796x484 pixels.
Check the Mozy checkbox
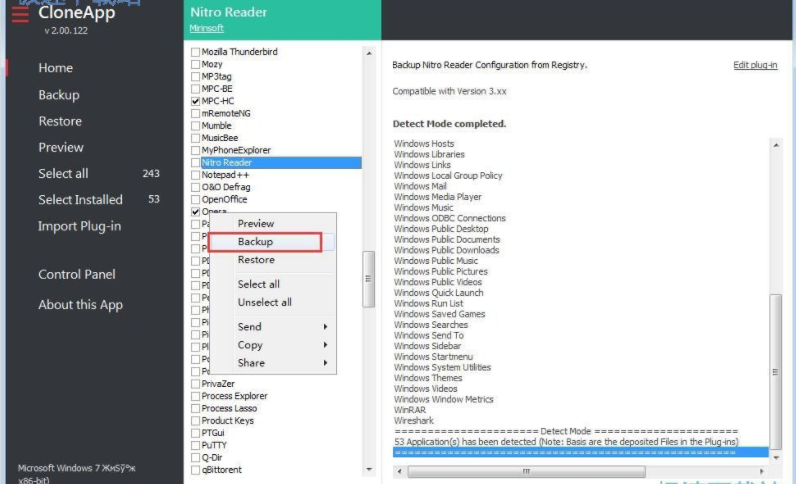click(195, 64)
